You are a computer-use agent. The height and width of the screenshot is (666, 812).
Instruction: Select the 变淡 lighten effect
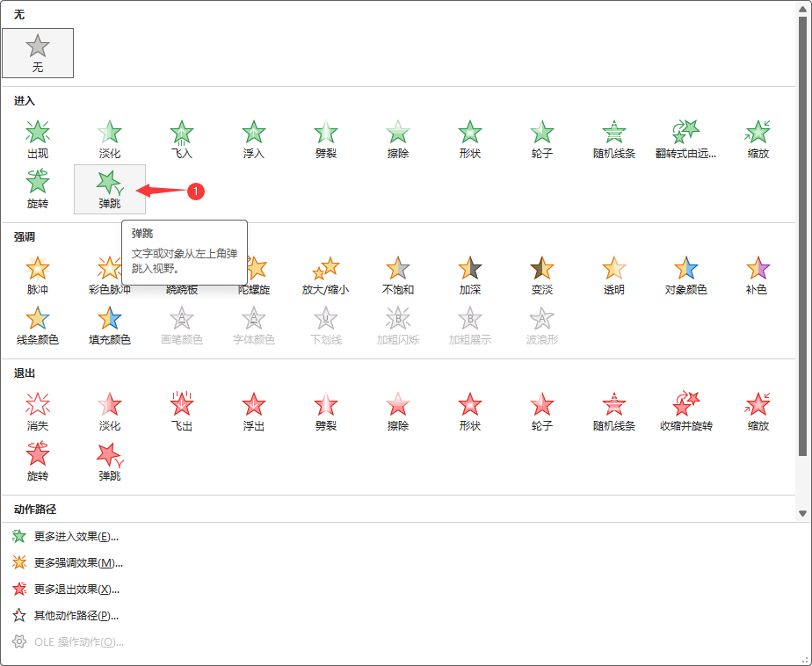coord(541,276)
